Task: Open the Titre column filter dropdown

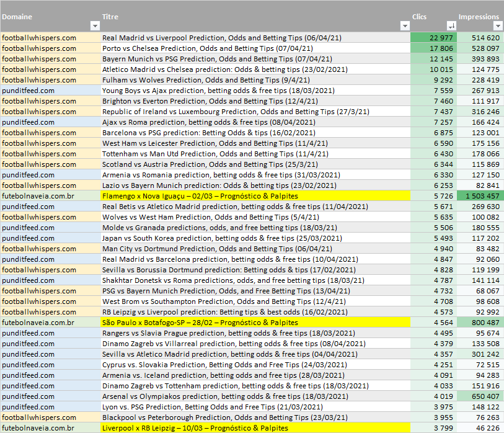Action: point(405,26)
